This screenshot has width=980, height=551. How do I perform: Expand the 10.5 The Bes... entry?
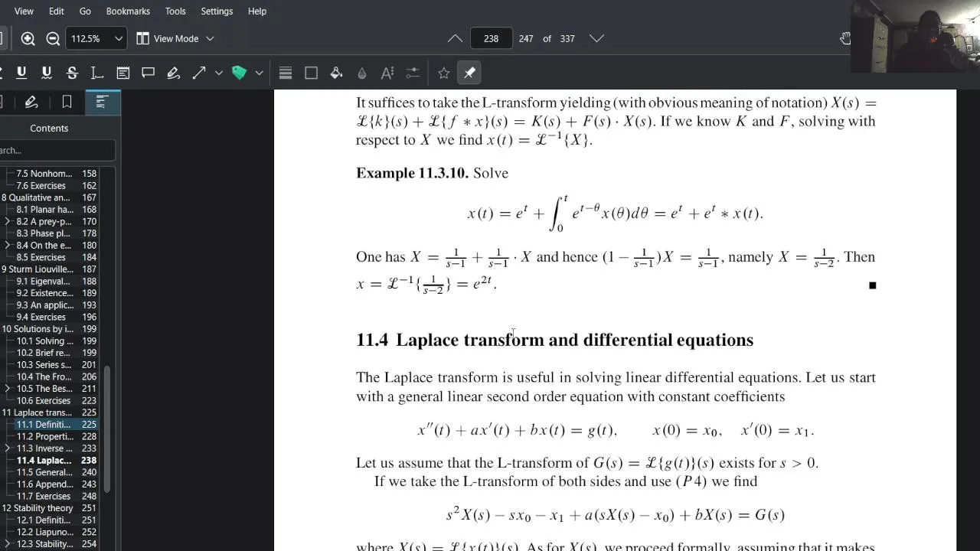pos(8,389)
